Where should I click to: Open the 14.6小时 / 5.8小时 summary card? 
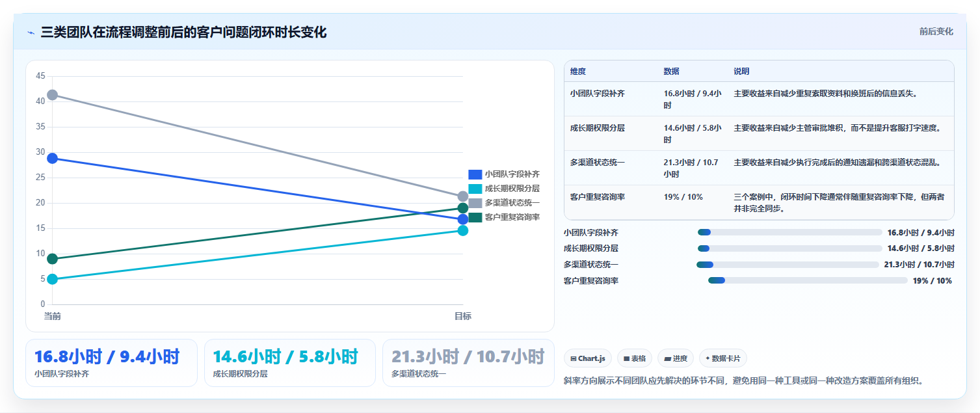click(290, 363)
